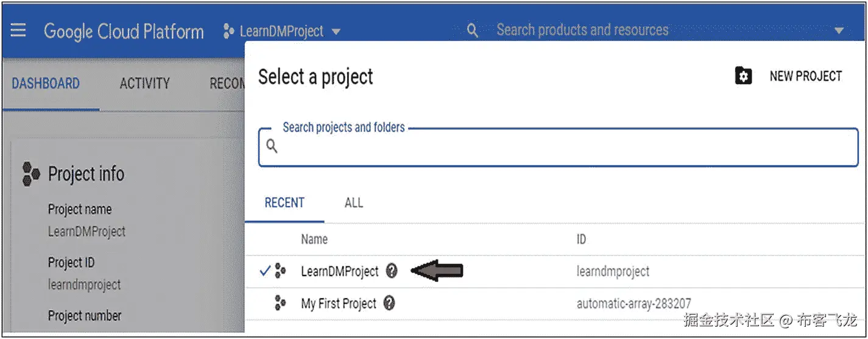Click help icon beside My First Project
868x339 pixels.
[x=389, y=303]
